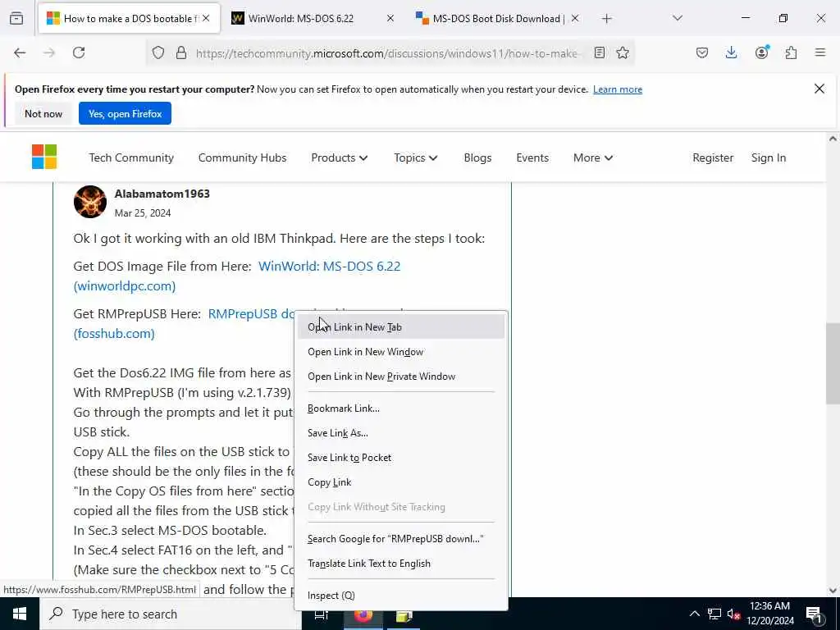The image size is (840, 630).
Task: Click the muted volume tray icon
Action: coord(734,614)
